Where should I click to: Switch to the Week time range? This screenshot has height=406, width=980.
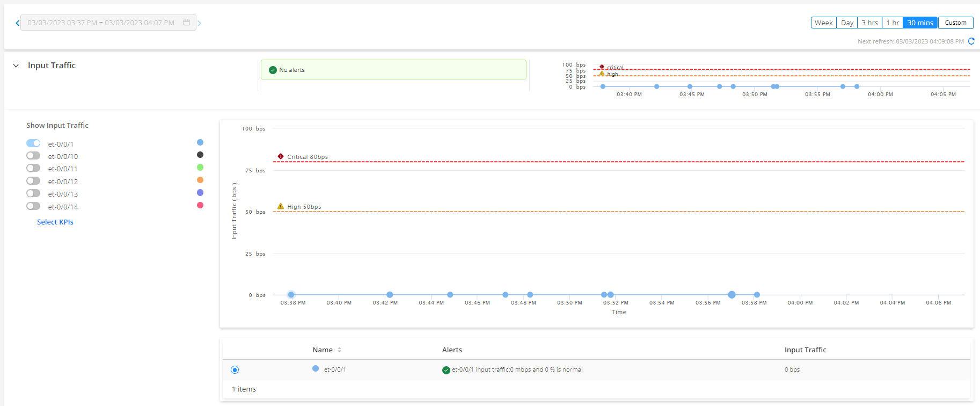[823, 23]
